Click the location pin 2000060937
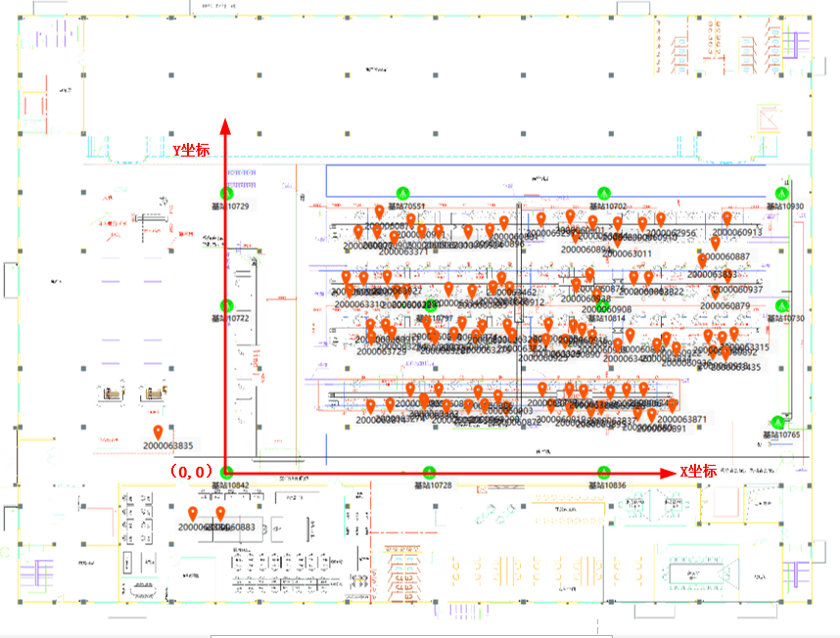This screenshot has height=638, width=840. click(727, 276)
